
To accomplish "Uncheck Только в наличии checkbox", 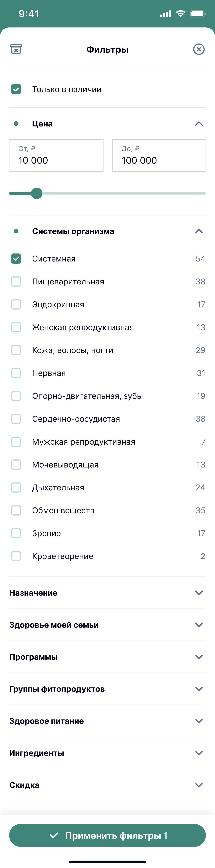I will coord(16,89).
